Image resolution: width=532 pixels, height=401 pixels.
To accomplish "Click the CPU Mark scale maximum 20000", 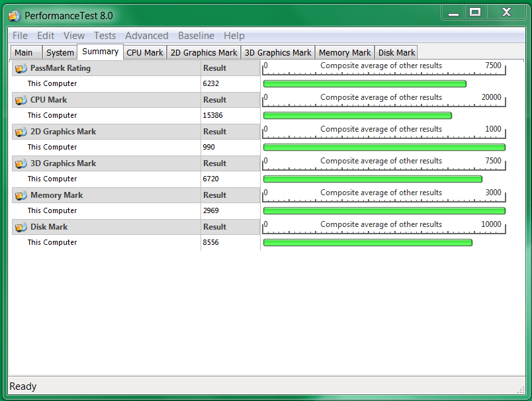I will pos(491,97).
